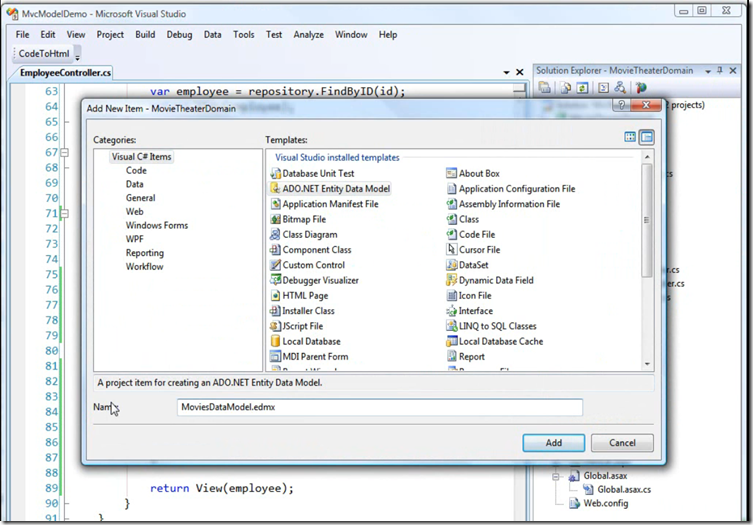Toggle auto-hide pin on Solution Explorer

[x=719, y=71]
